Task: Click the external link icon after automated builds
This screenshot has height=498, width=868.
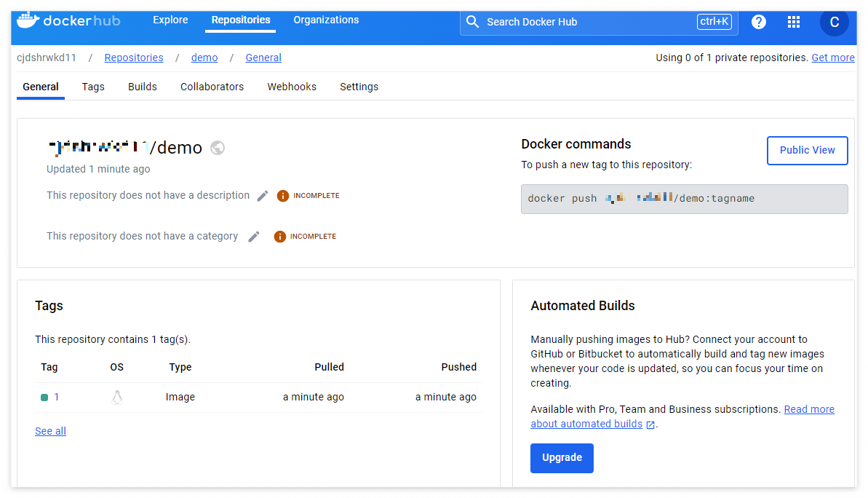Action: click(x=650, y=424)
